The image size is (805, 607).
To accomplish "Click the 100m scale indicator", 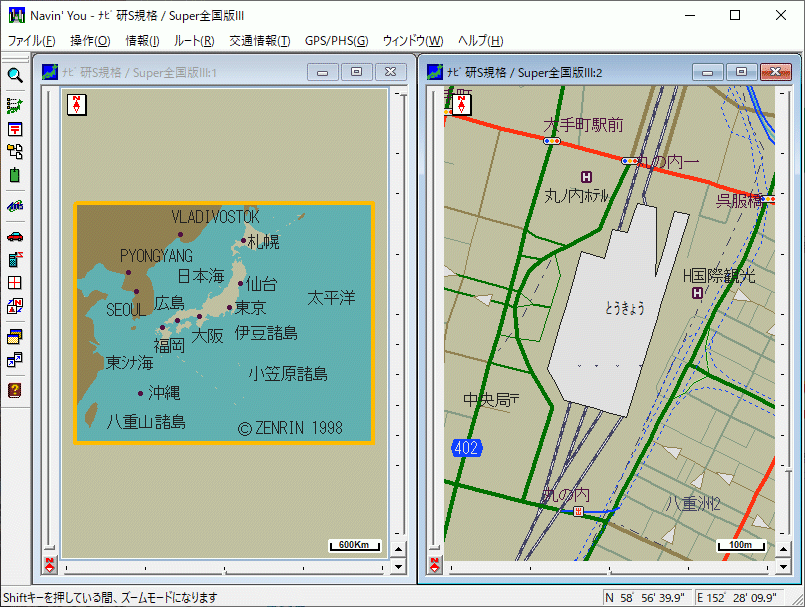I will 740,545.
